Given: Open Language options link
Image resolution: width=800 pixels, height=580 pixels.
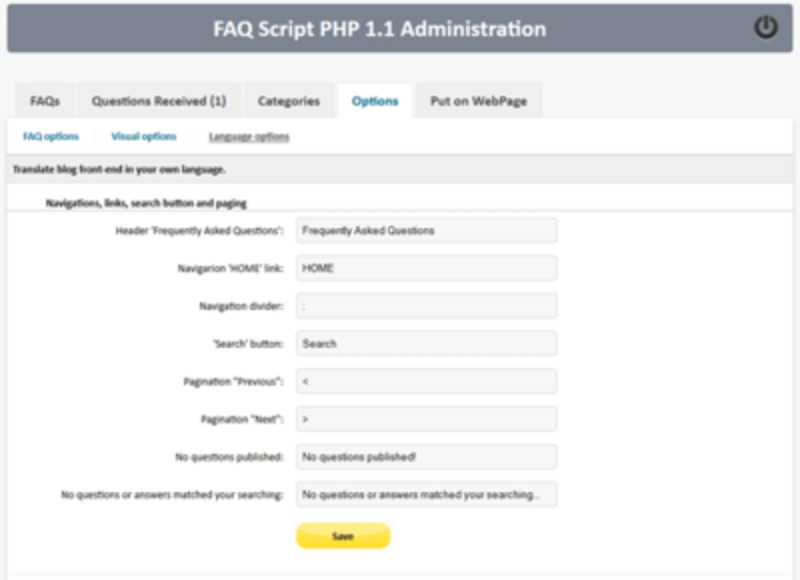Looking at the screenshot, I should (249, 137).
